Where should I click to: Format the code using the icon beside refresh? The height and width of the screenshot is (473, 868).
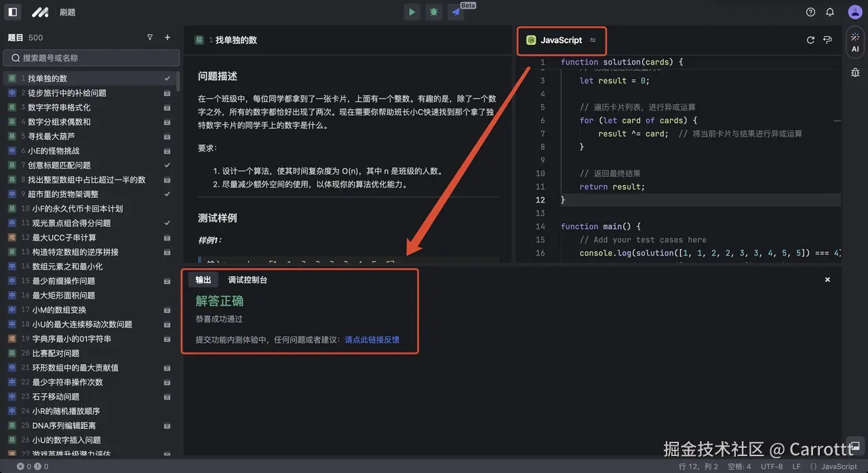[x=827, y=40]
